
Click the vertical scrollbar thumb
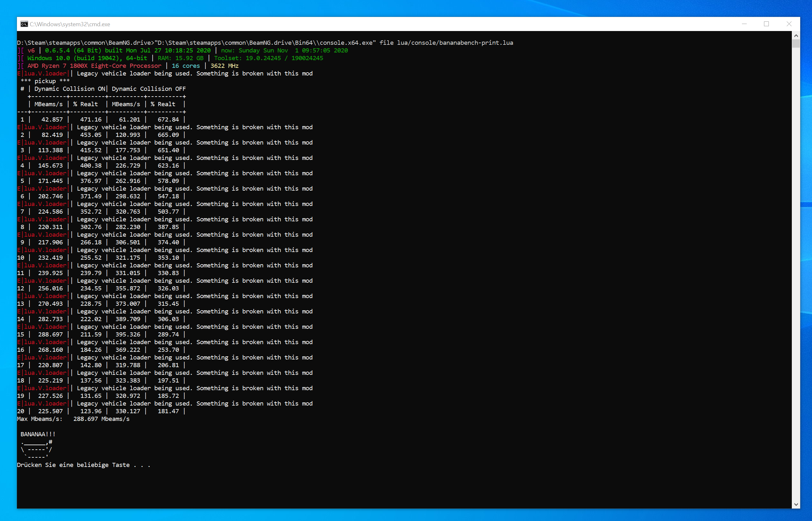click(796, 43)
